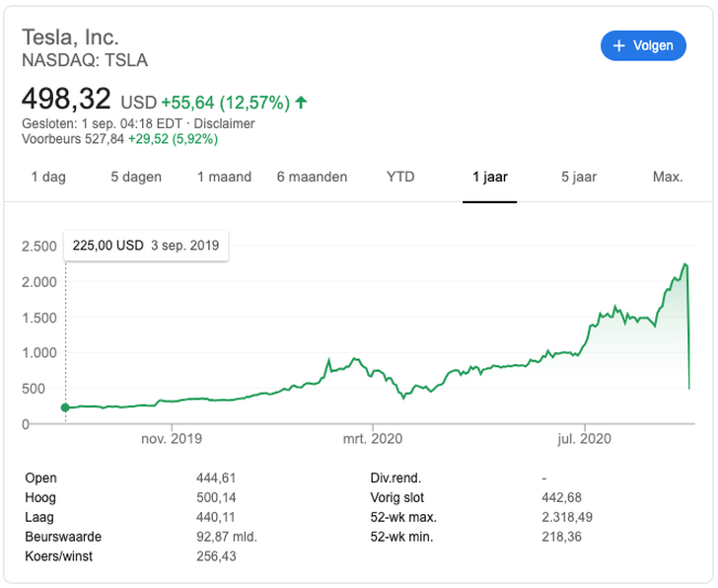Show the Max. range chart
The height and width of the screenshot is (588, 718).
point(668,177)
